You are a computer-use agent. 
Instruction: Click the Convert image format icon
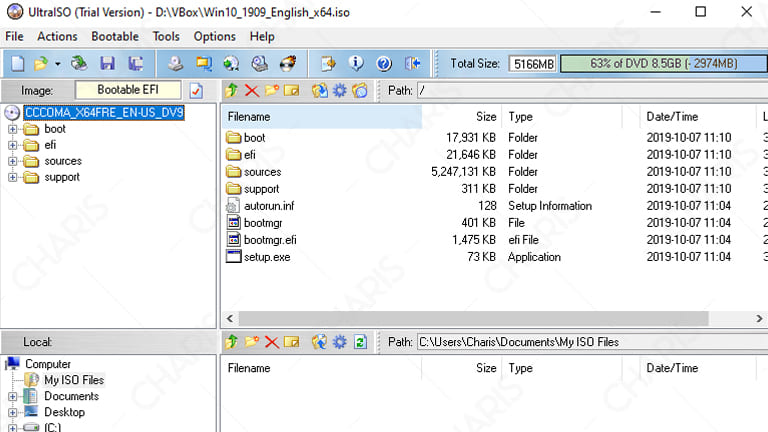tap(204, 63)
